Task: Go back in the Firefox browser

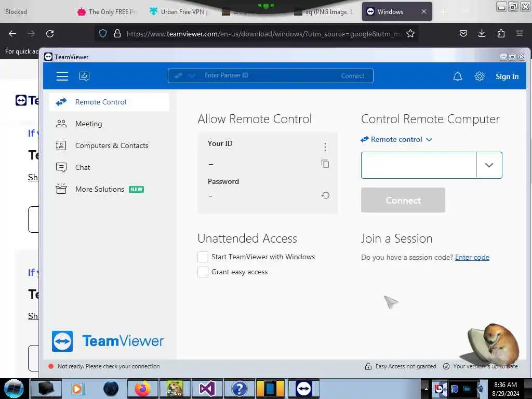Action: click(12, 34)
